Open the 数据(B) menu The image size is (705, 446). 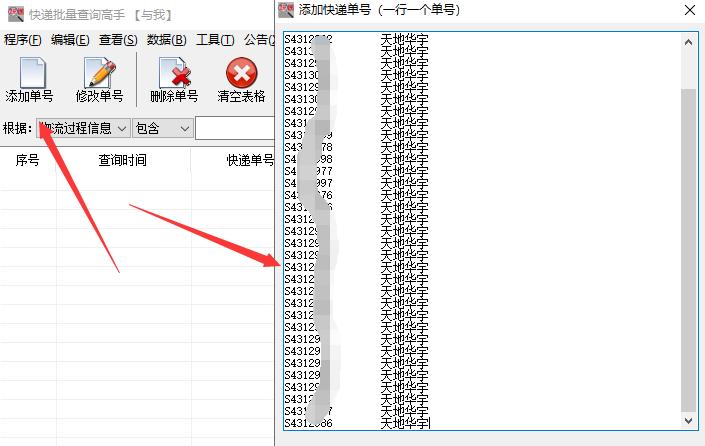tap(166, 40)
